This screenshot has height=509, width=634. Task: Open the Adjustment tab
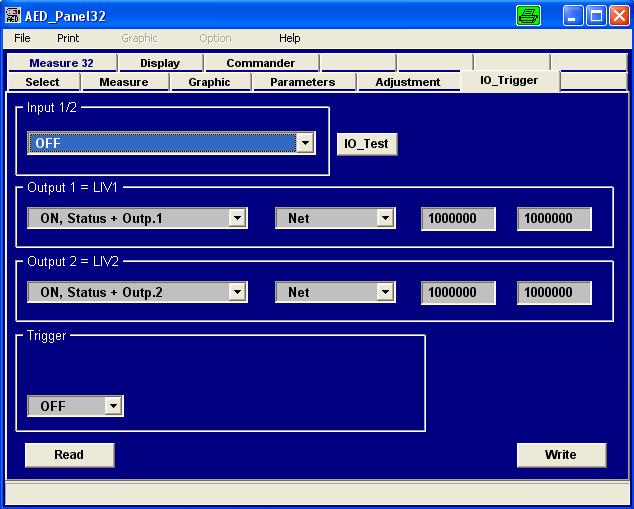click(408, 82)
